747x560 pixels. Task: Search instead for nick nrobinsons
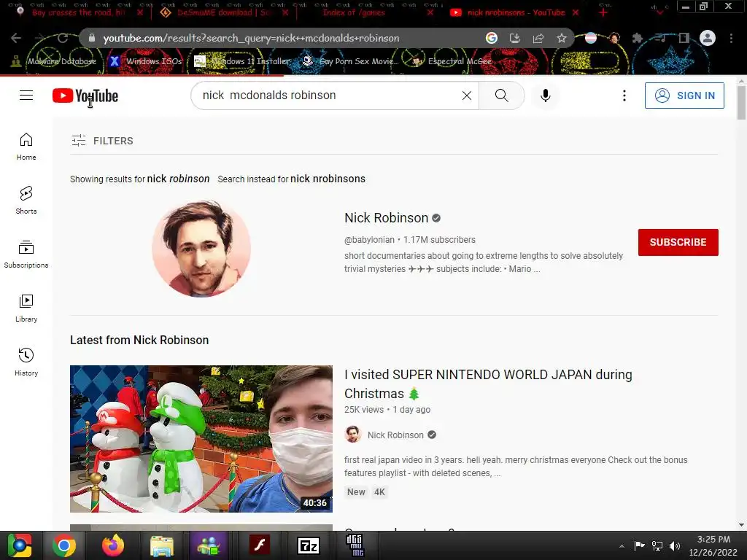[x=328, y=179]
